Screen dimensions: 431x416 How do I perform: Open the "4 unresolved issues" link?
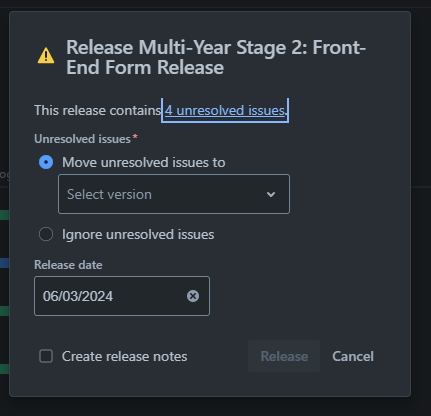[x=225, y=110]
